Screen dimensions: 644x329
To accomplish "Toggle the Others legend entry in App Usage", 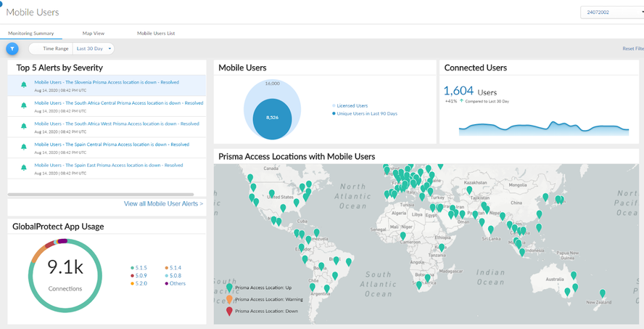I will coord(174,283).
